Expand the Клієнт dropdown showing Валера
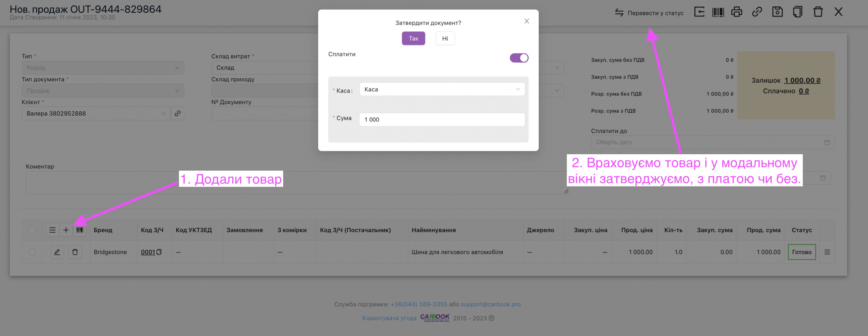 pyautogui.click(x=96, y=114)
